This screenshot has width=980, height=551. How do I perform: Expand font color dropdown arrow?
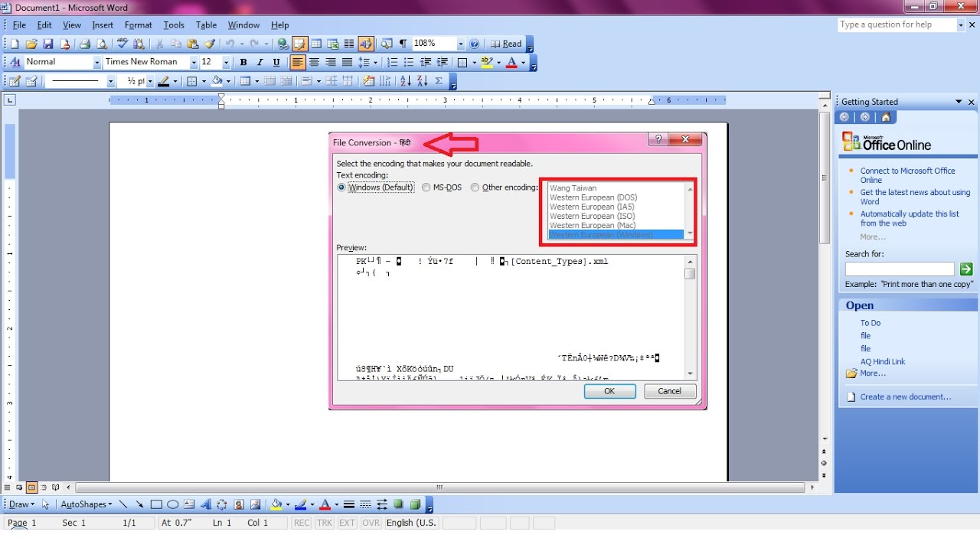click(524, 63)
